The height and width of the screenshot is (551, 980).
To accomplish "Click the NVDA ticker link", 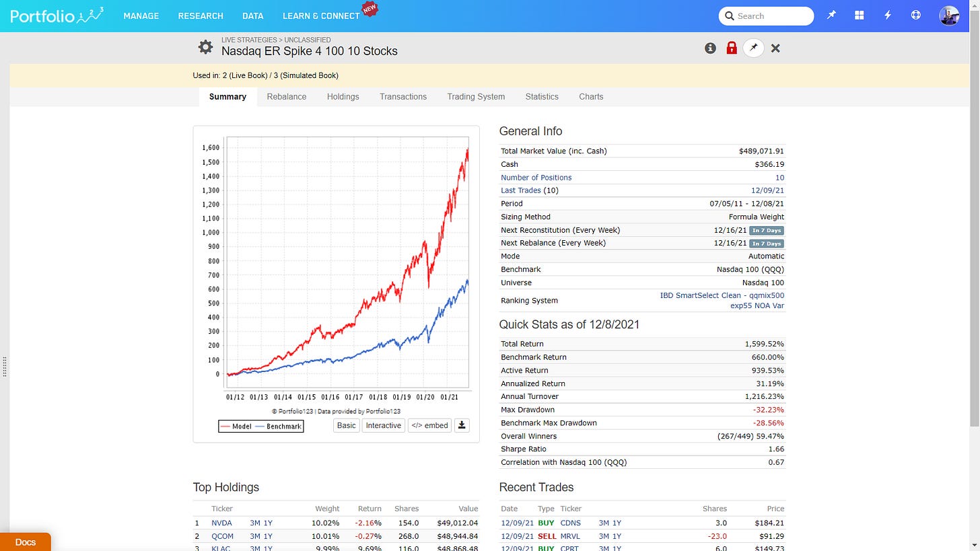I will tap(221, 523).
